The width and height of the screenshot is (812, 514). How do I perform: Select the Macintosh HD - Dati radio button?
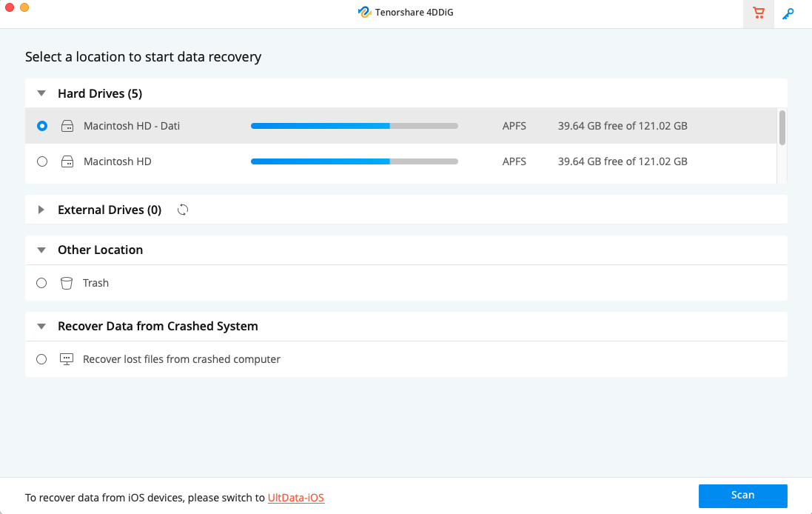tap(42, 126)
